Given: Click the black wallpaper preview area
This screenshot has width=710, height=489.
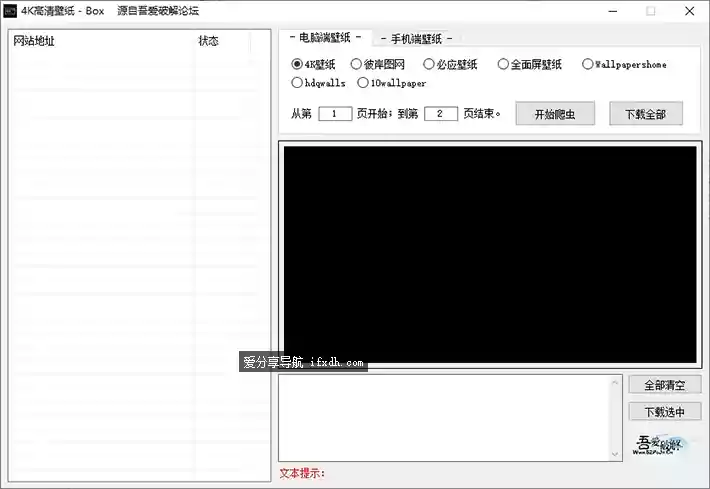Looking at the screenshot, I should [490, 254].
